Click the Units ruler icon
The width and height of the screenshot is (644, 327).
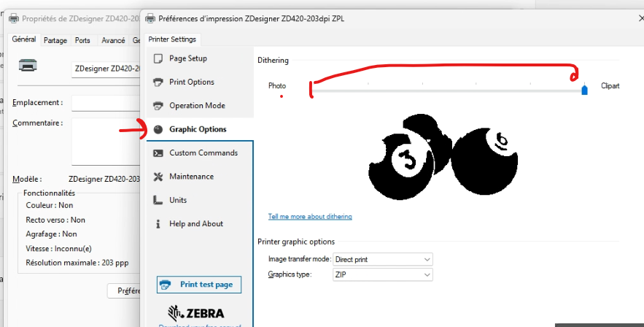[x=157, y=200]
